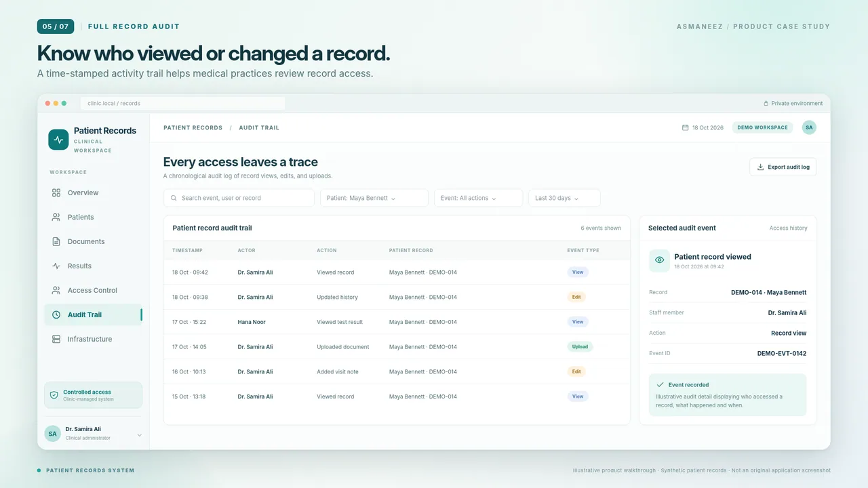Click the search magnifier icon
Image resolution: width=868 pixels, height=488 pixels.
pyautogui.click(x=175, y=198)
